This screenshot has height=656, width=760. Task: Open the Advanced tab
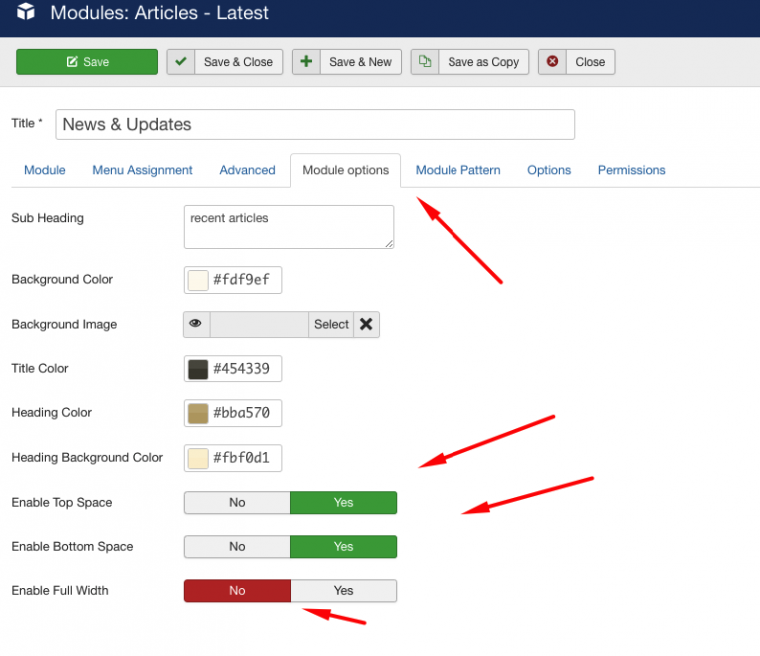pos(247,170)
